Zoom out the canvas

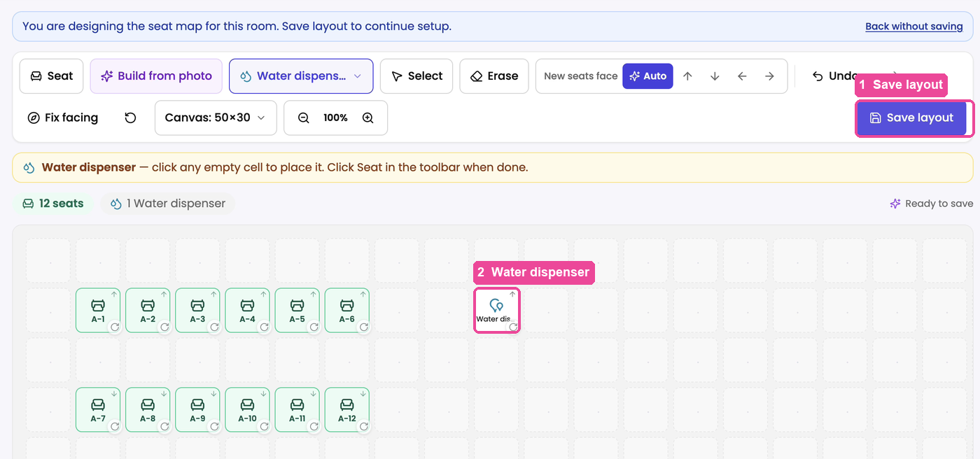pos(303,118)
